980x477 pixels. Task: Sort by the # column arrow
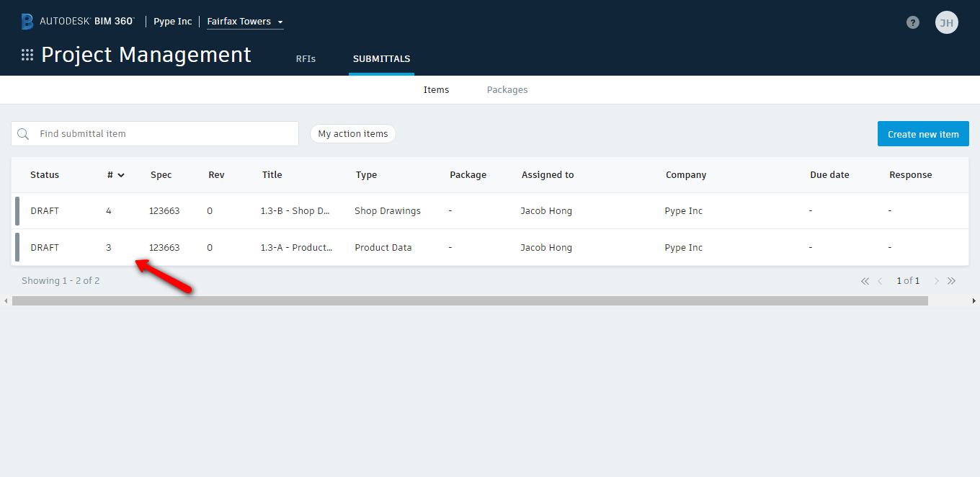[121, 175]
